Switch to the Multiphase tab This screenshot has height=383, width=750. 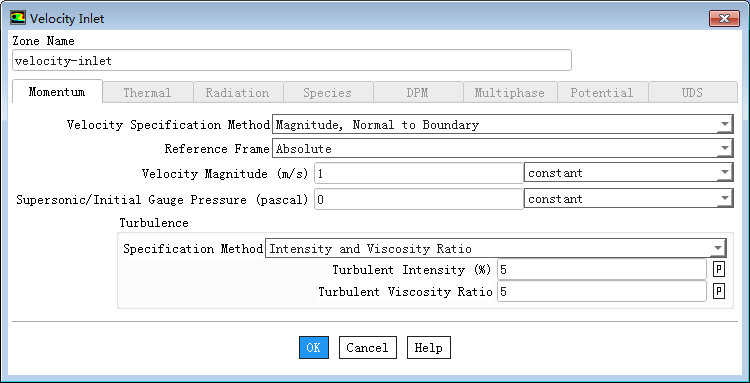click(509, 92)
